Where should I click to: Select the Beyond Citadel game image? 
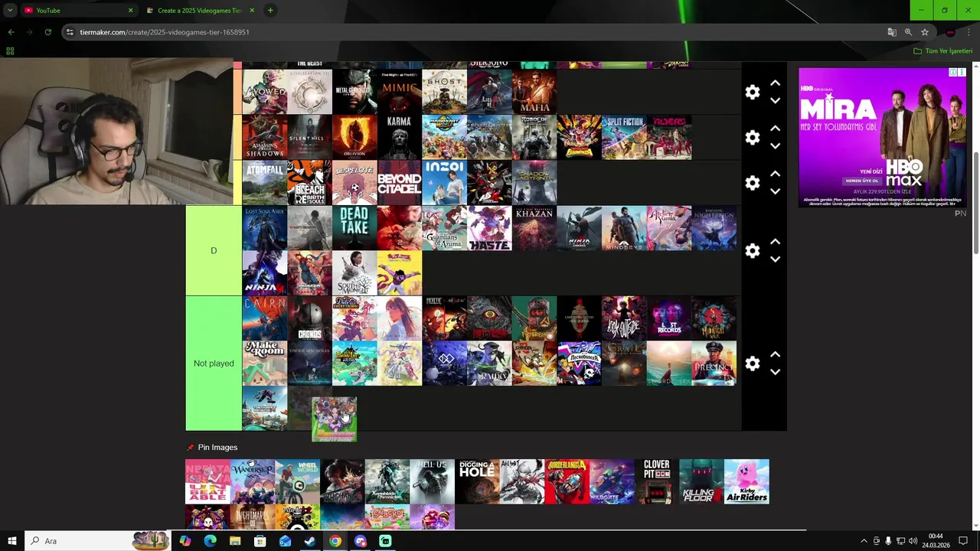tap(400, 183)
